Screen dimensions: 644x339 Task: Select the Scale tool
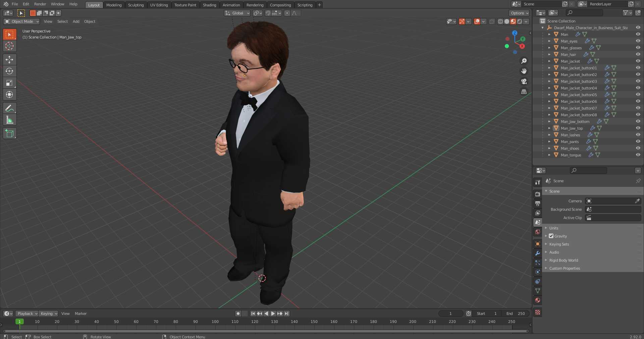(x=9, y=83)
